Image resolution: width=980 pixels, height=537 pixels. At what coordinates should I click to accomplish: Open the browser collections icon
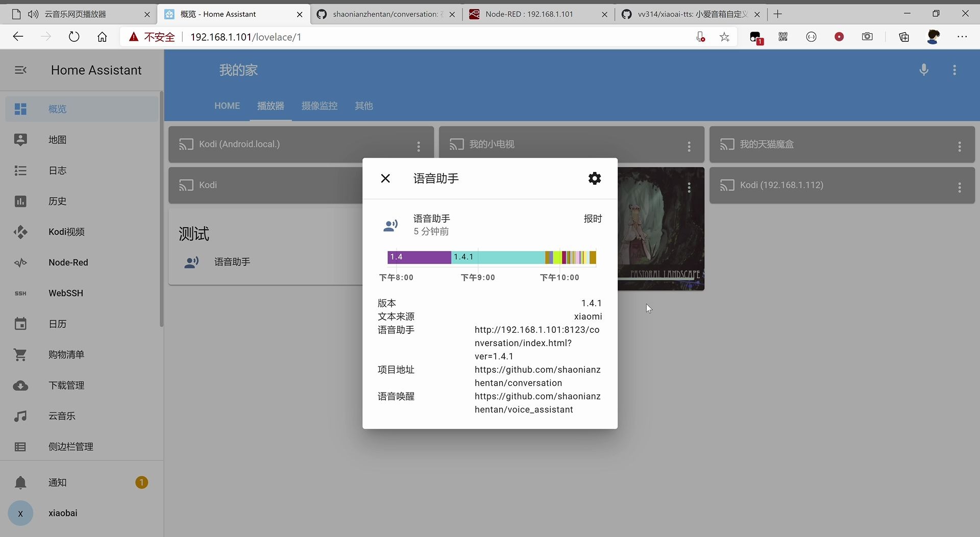click(904, 37)
